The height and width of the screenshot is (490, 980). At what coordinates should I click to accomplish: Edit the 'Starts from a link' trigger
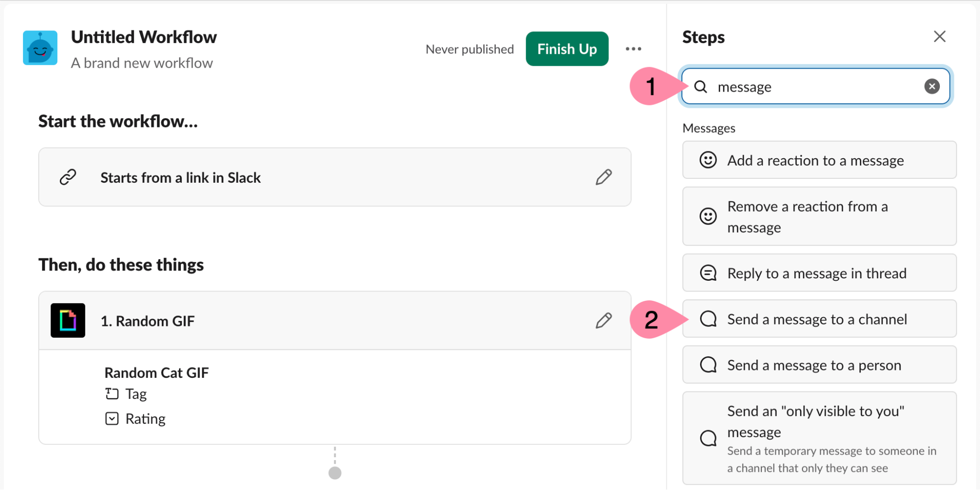pos(603,177)
